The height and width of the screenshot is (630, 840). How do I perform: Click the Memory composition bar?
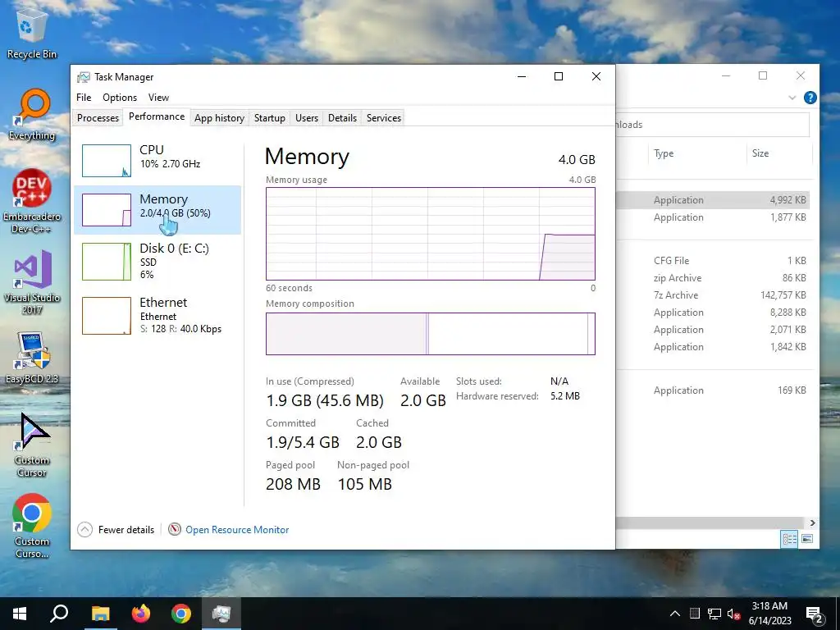[430, 334]
